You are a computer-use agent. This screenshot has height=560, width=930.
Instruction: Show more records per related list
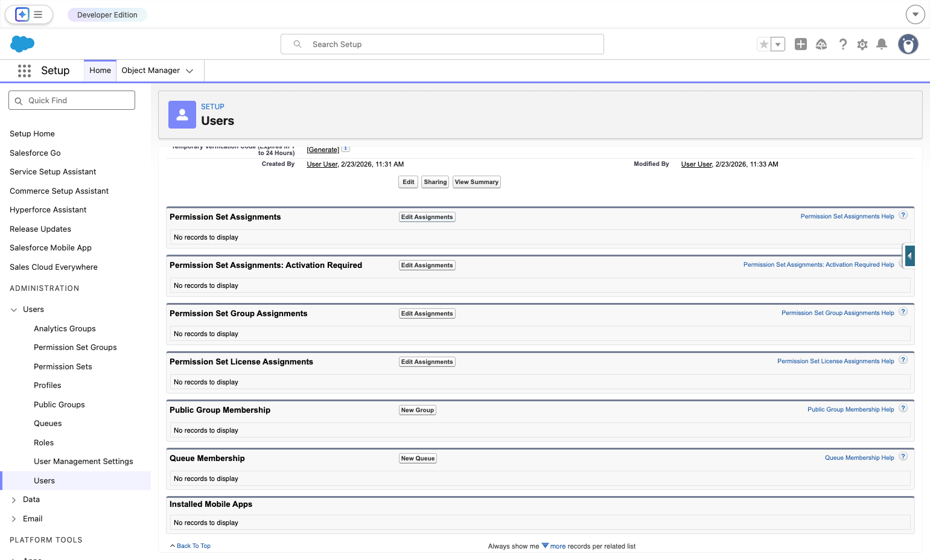[558, 546]
